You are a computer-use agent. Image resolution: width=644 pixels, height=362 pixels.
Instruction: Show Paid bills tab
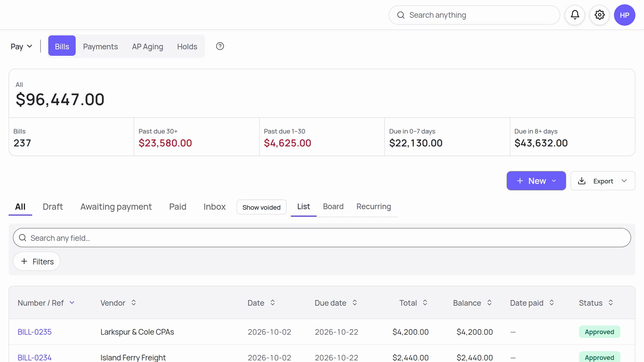click(x=178, y=207)
